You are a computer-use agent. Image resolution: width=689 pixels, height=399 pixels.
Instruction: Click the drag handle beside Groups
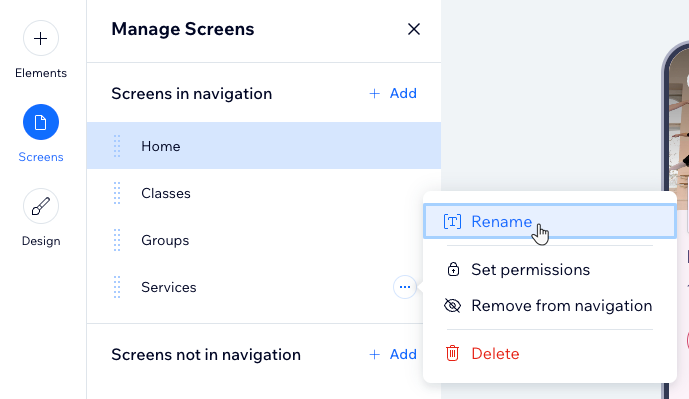117,240
